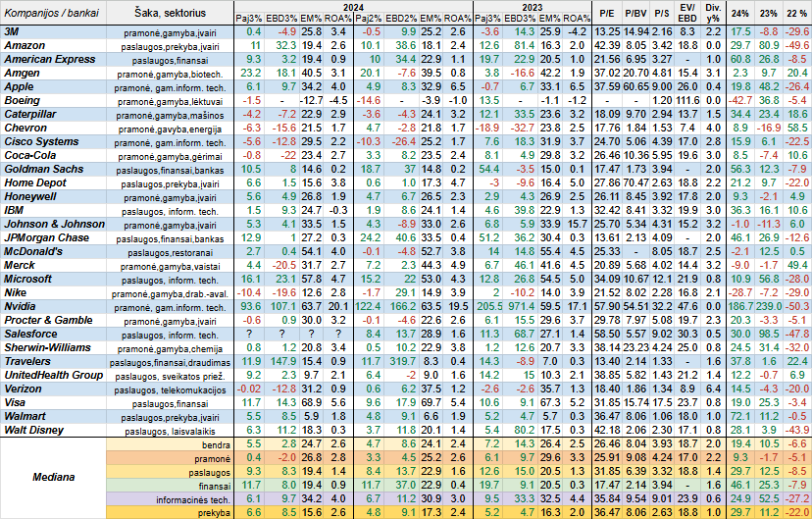This screenshot has width=812, height=519.
Task: Click the pramonė median row label
Action: pyautogui.click(x=170, y=458)
